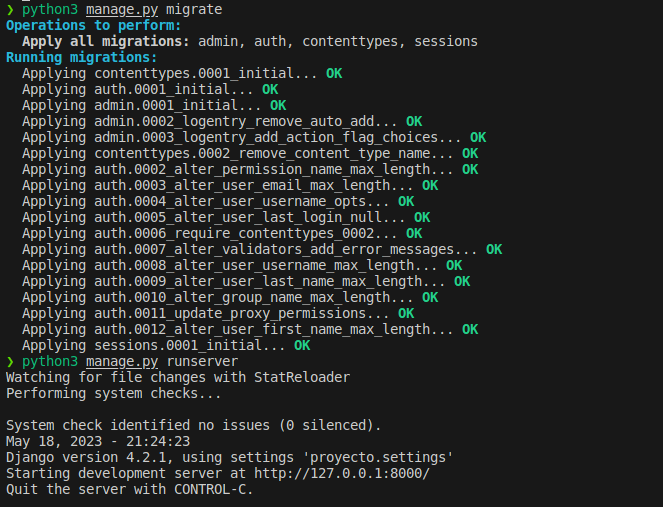The width and height of the screenshot is (663, 507).
Task: Click the prompt chevron before the migrate command
Action: click(10, 9)
